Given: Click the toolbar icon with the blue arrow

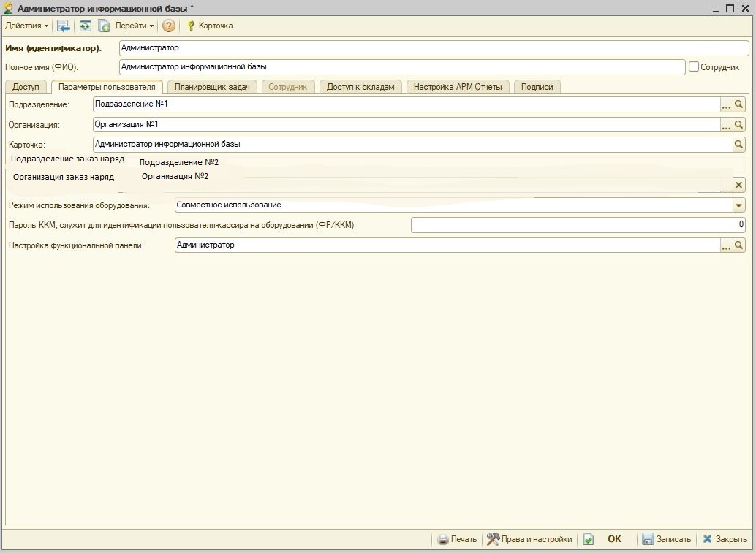Looking at the screenshot, I should click(x=64, y=26).
